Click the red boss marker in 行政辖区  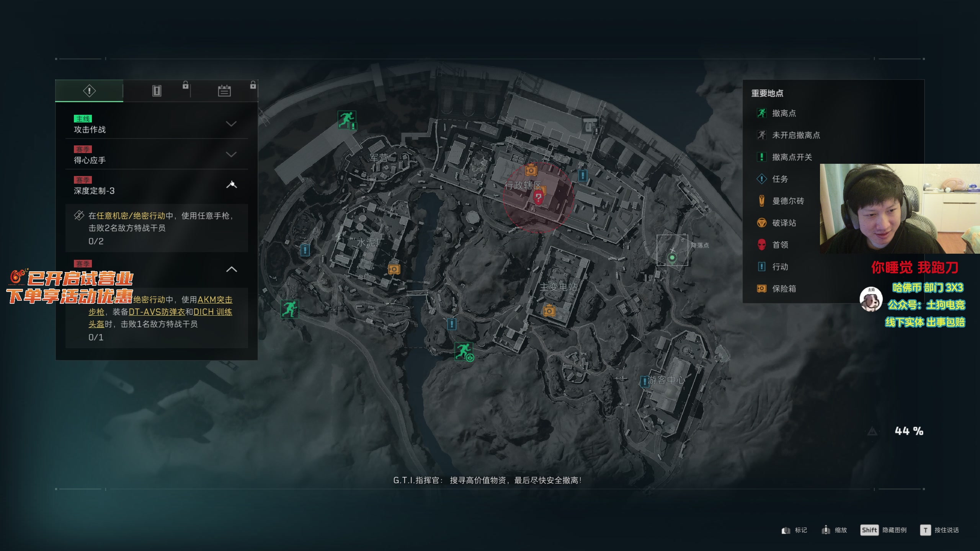(x=538, y=198)
